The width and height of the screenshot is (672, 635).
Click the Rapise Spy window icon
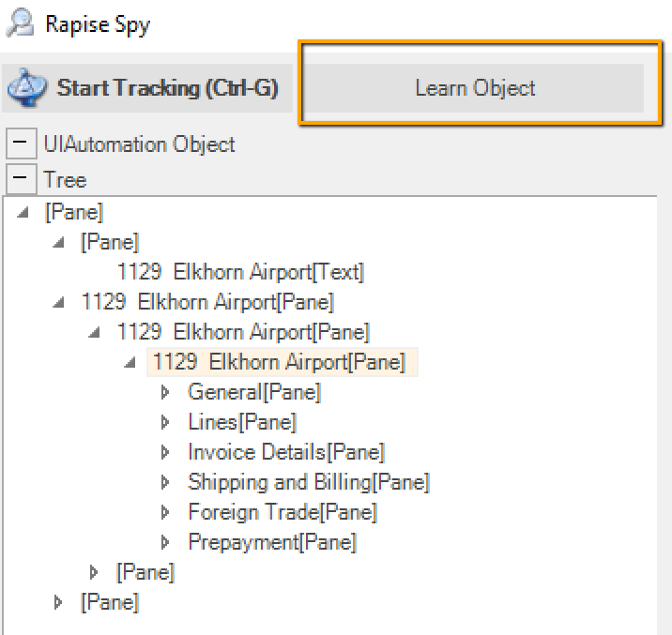21,22
